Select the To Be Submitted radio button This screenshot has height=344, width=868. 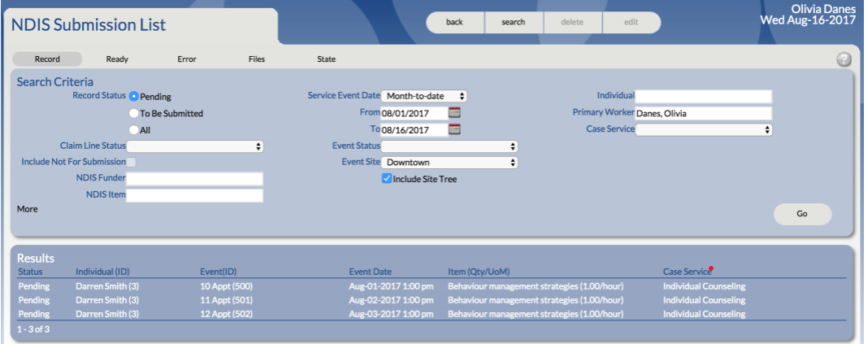[x=133, y=113]
